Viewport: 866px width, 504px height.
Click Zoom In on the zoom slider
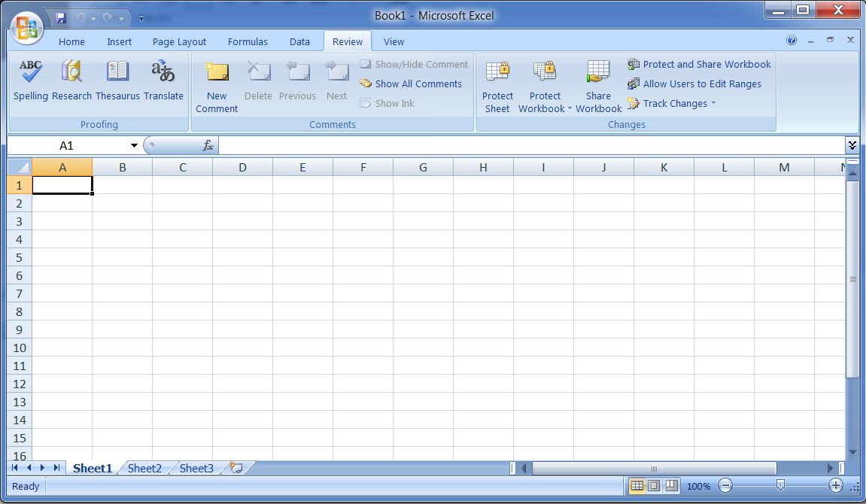pyautogui.click(x=836, y=486)
